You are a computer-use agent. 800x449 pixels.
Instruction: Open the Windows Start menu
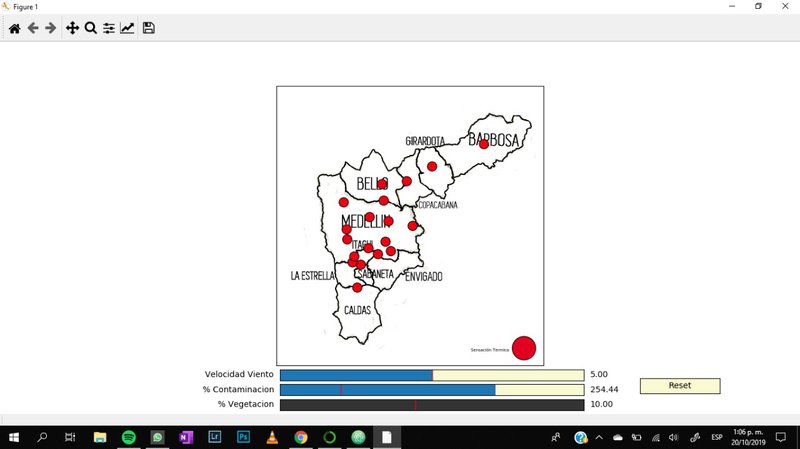coord(14,437)
